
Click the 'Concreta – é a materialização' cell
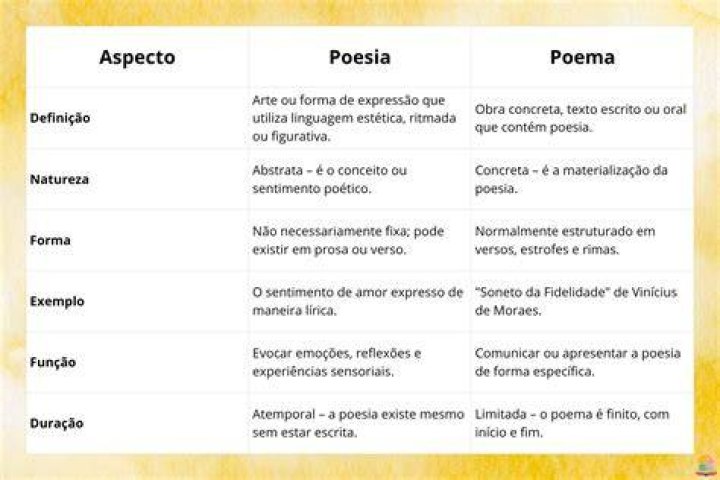[571, 179]
